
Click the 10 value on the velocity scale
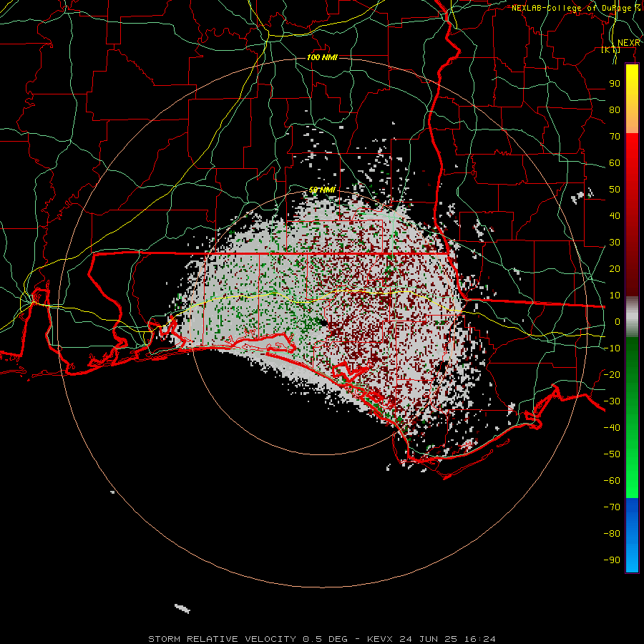click(615, 296)
